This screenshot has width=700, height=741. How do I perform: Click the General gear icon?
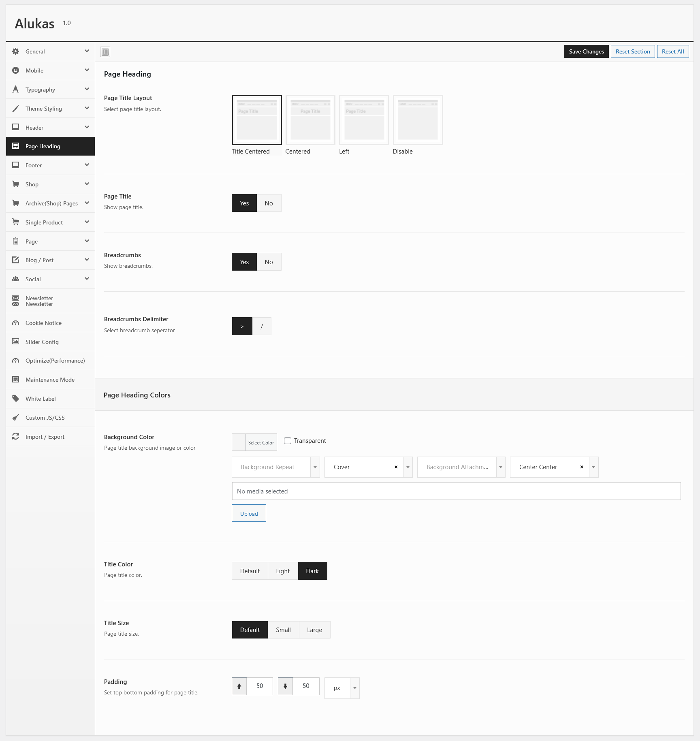16,51
